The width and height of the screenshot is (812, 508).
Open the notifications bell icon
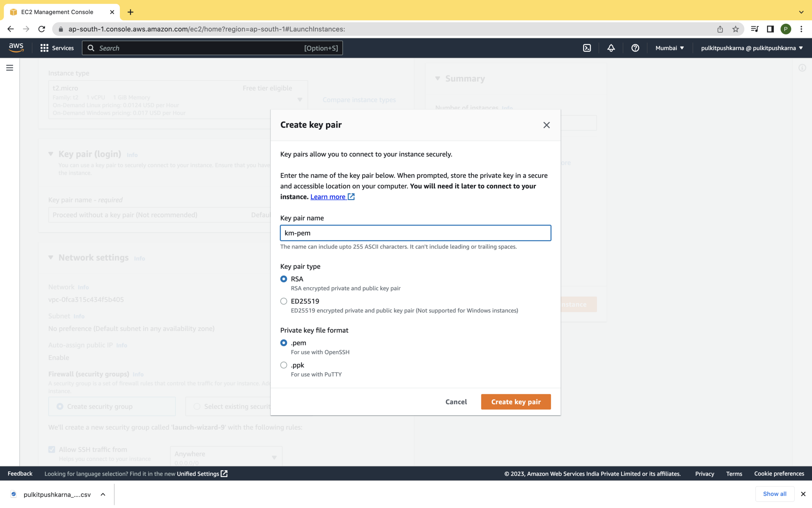tap(611, 48)
